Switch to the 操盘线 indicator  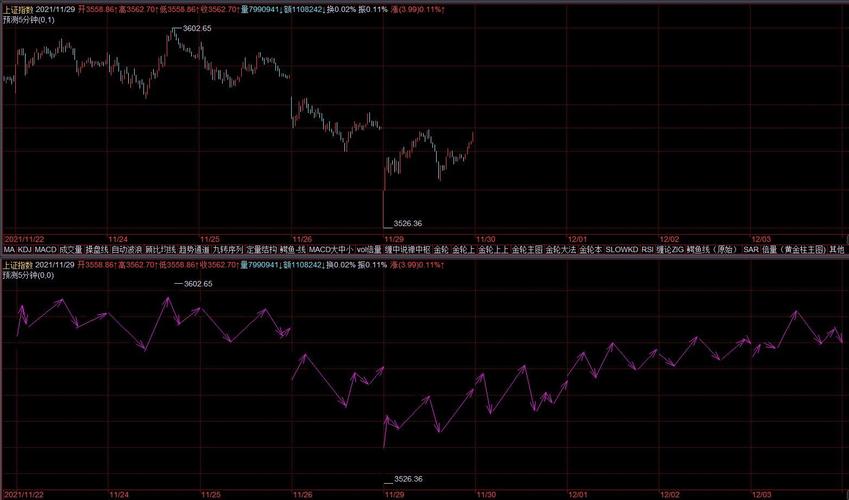(97, 249)
